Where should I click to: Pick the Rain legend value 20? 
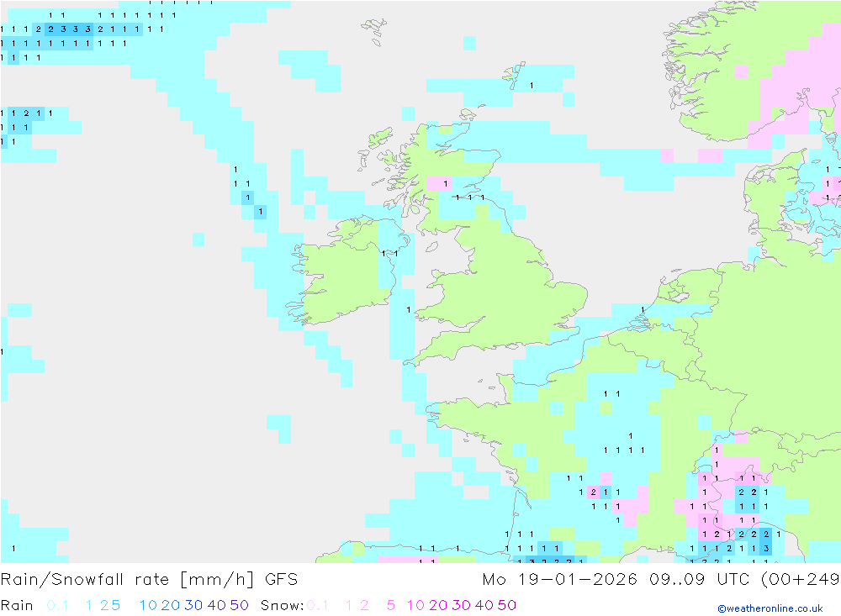click(171, 605)
